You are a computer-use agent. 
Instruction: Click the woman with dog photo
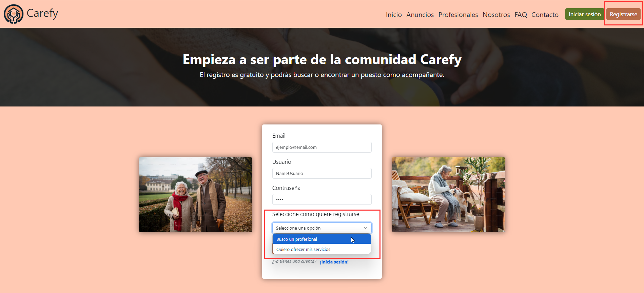coord(448,195)
